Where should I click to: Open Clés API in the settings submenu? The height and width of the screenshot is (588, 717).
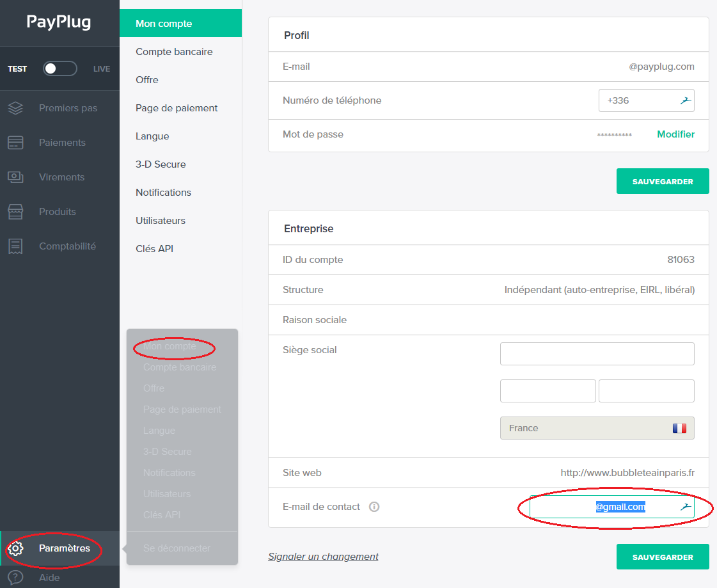[x=155, y=249]
